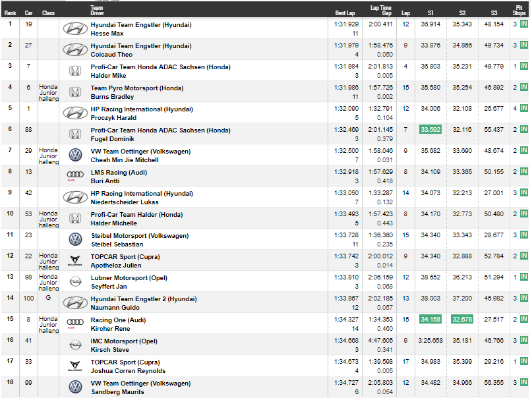Select the Pit Stops column header
The width and height of the screenshot is (532, 400).
coord(519,10)
